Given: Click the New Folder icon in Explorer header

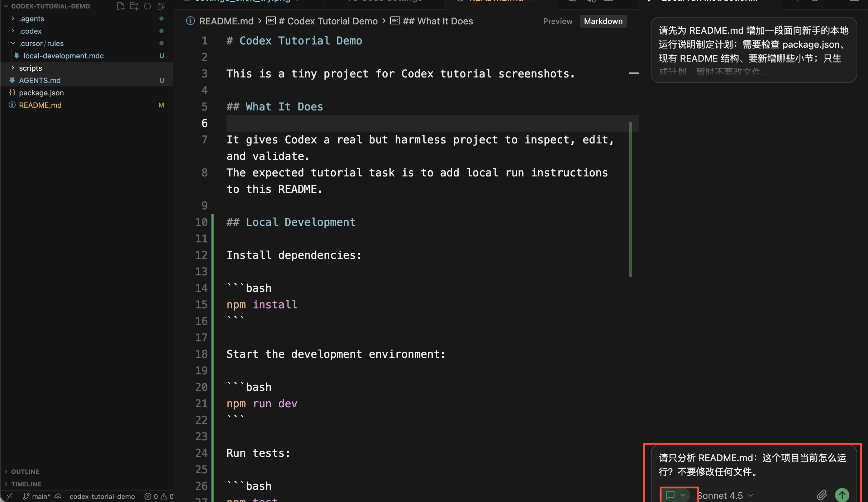Looking at the screenshot, I should pyautogui.click(x=134, y=6).
